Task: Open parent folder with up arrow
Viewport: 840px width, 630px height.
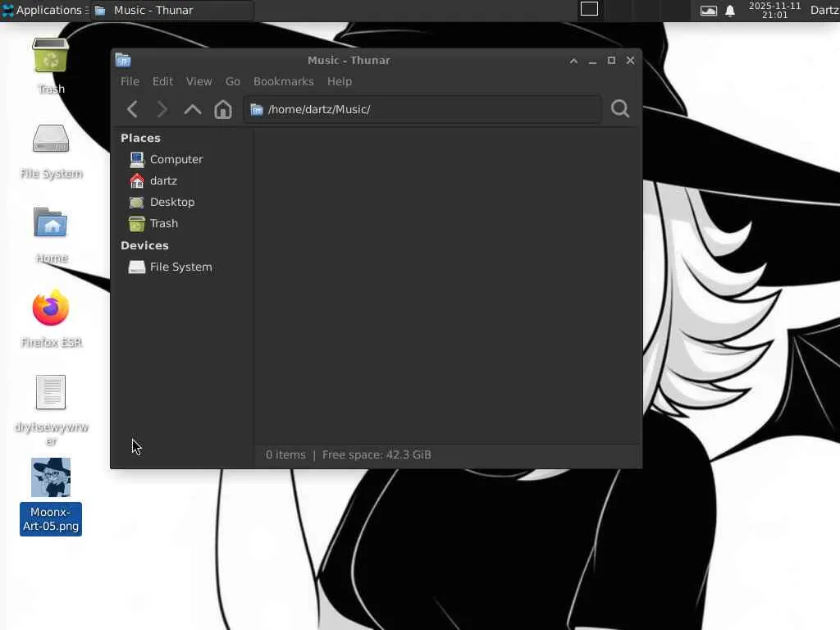Action: point(192,109)
